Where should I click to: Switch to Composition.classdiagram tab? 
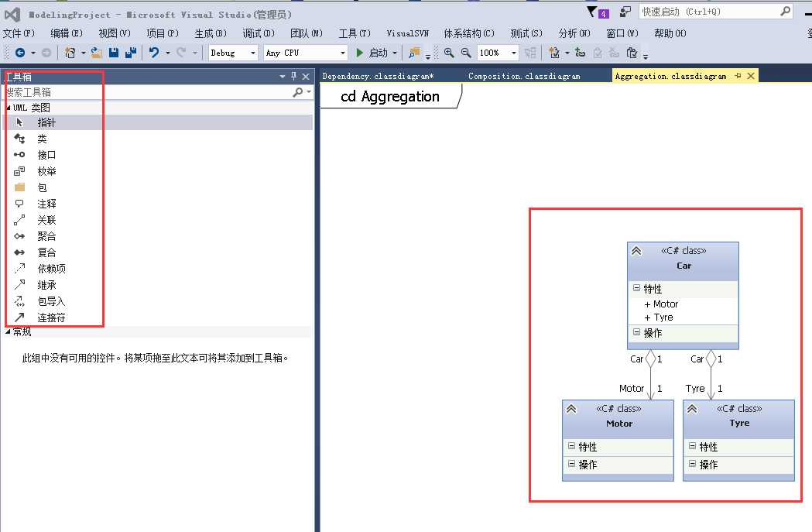(524, 76)
